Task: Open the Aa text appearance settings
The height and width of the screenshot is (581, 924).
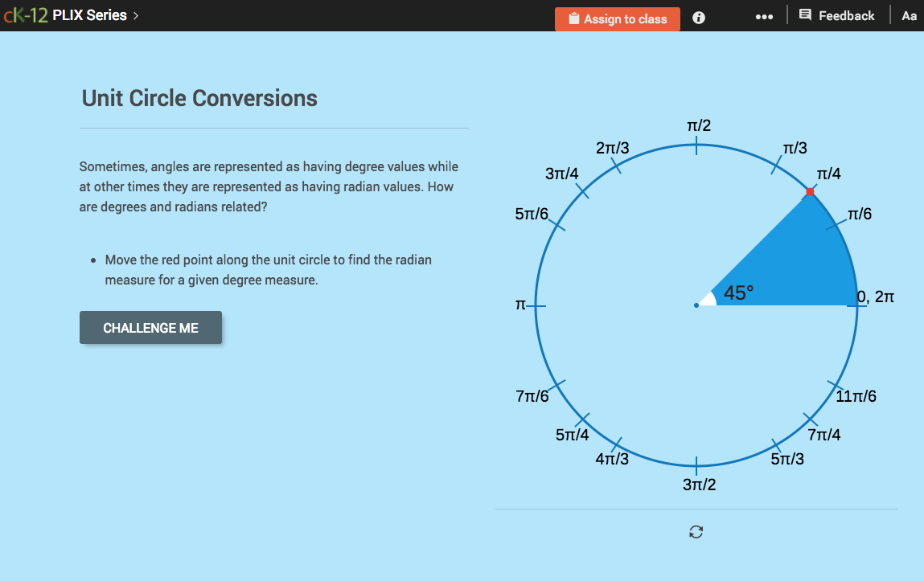Action: [x=909, y=15]
